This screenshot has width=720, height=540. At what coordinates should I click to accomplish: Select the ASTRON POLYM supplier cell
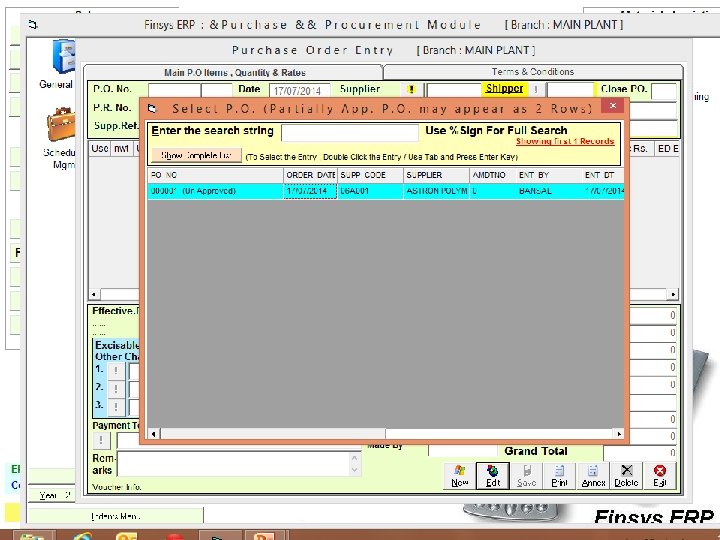point(436,191)
